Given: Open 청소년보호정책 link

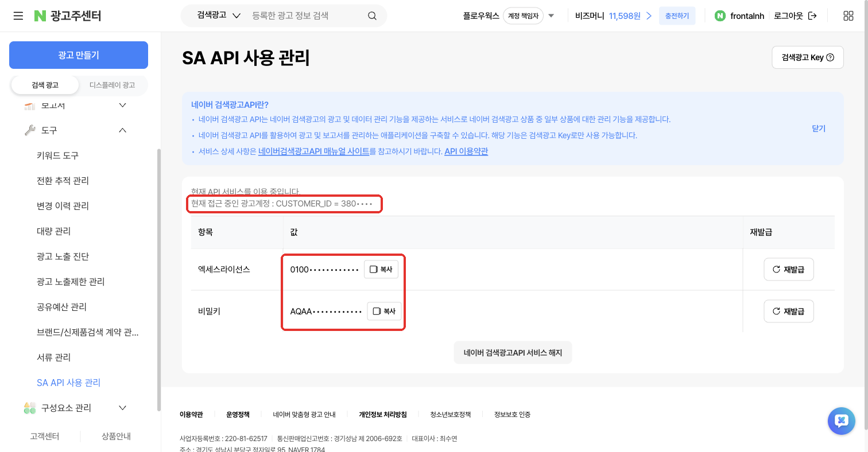Looking at the screenshot, I should (x=451, y=414).
